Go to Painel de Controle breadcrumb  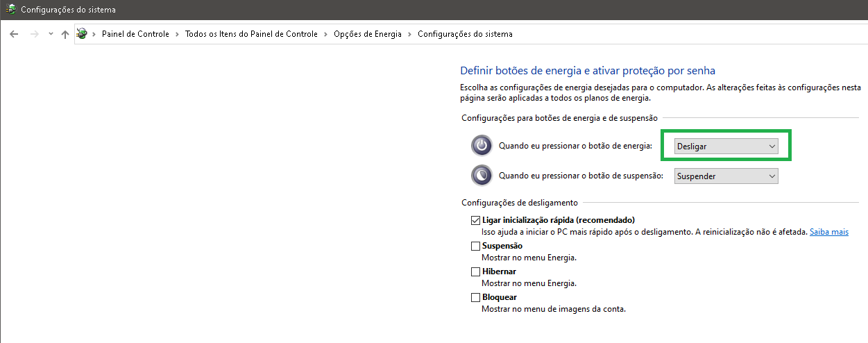point(135,34)
